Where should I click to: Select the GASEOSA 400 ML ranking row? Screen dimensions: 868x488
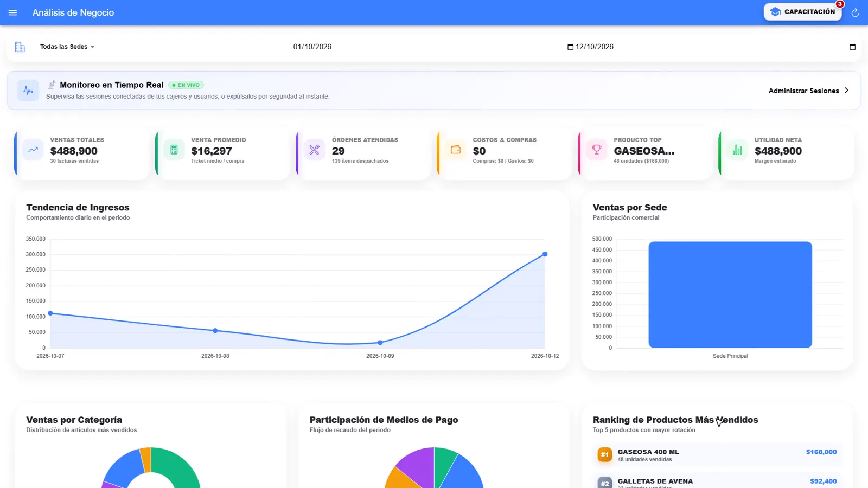(717, 455)
